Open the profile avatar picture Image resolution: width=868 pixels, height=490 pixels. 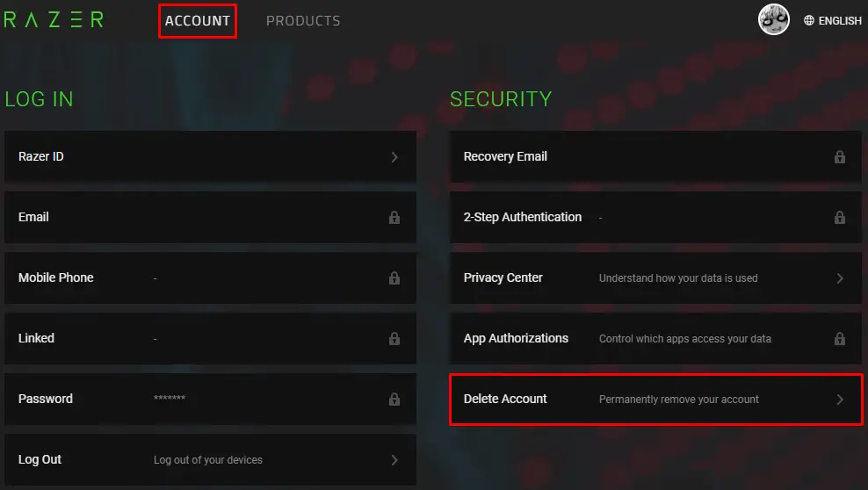[x=774, y=19]
